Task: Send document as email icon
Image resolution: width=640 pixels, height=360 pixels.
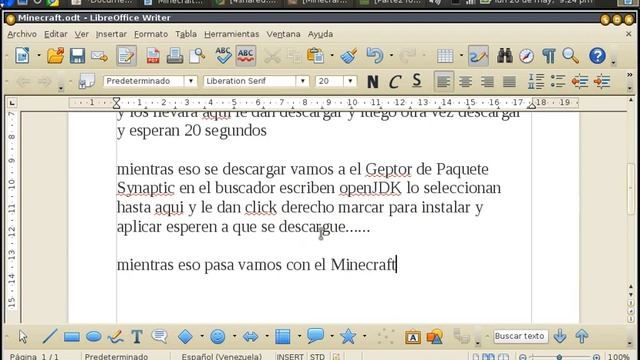Action: [x=99, y=56]
